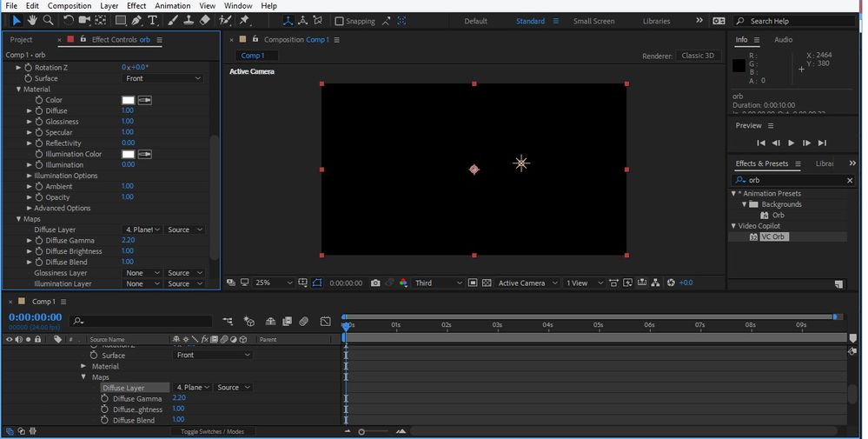Image resolution: width=868 pixels, height=439 pixels.
Task: Toggle the Glossiness stopwatch in Effect Controls
Action: click(x=39, y=122)
